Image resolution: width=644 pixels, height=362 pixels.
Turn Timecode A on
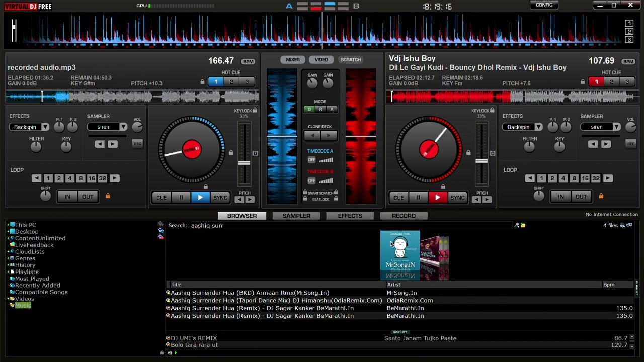pyautogui.click(x=311, y=160)
